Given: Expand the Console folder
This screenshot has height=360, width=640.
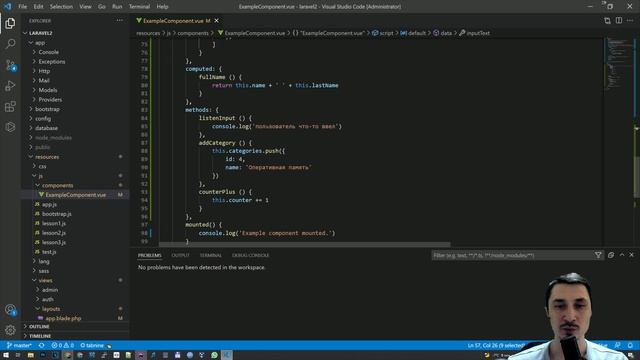Looking at the screenshot, I should (48, 52).
